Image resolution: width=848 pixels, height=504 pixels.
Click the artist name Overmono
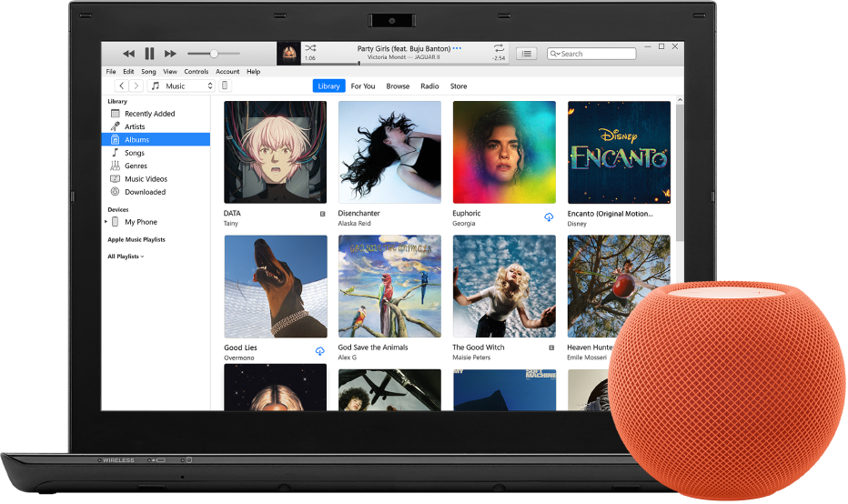coord(239,358)
